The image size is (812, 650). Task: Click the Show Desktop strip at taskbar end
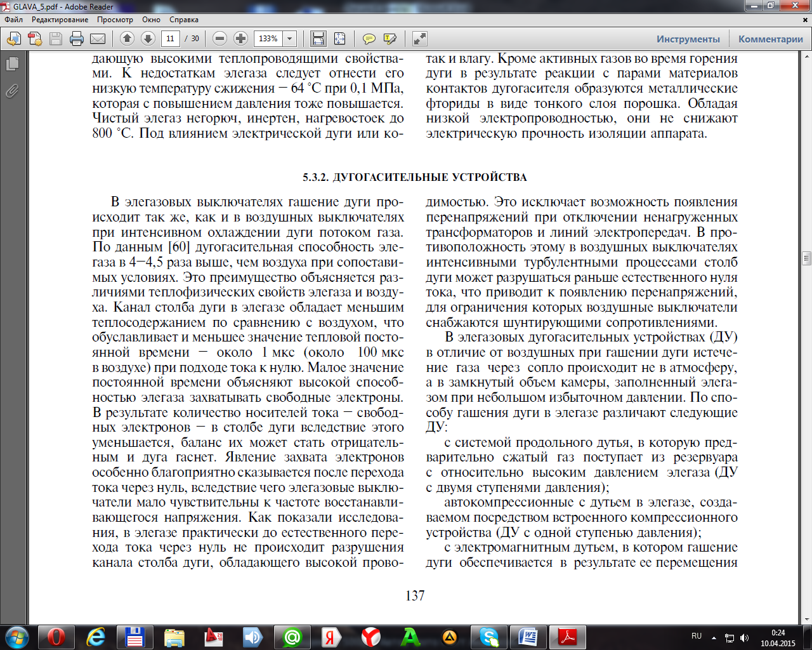click(x=807, y=637)
